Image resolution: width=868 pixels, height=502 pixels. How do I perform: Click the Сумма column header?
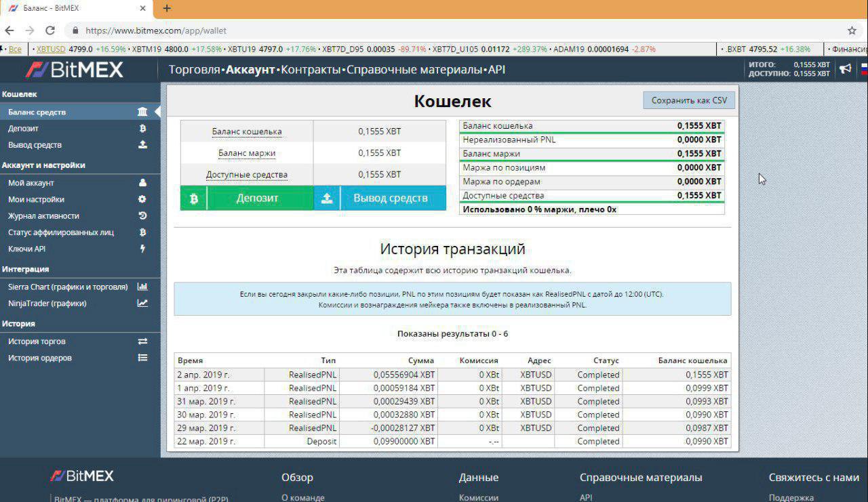click(x=421, y=360)
